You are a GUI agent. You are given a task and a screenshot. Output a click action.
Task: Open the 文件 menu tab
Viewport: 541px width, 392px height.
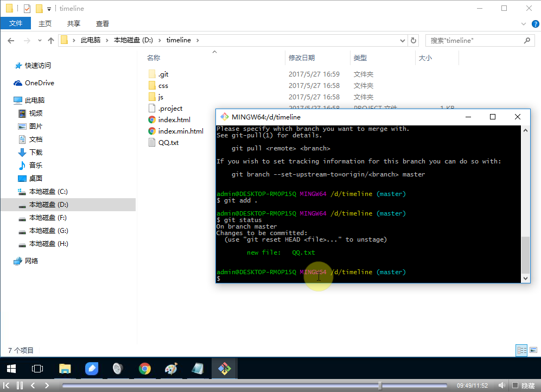pyautogui.click(x=16, y=23)
